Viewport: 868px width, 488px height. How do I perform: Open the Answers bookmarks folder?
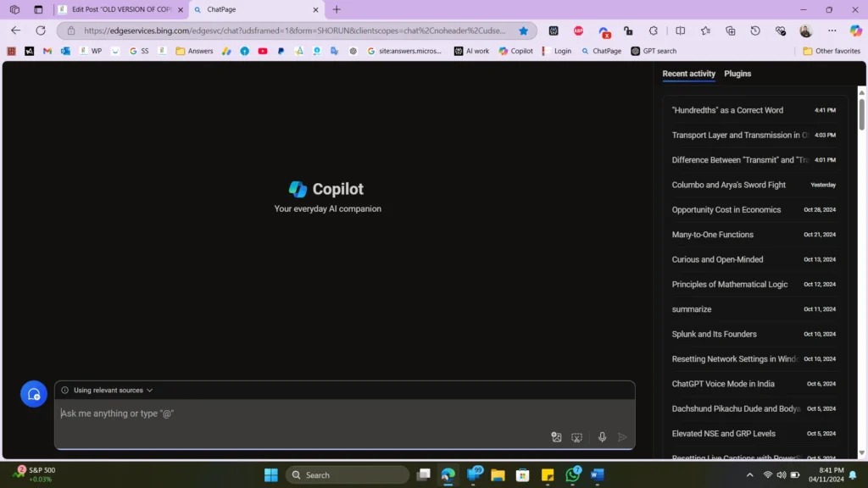(194, 51)
